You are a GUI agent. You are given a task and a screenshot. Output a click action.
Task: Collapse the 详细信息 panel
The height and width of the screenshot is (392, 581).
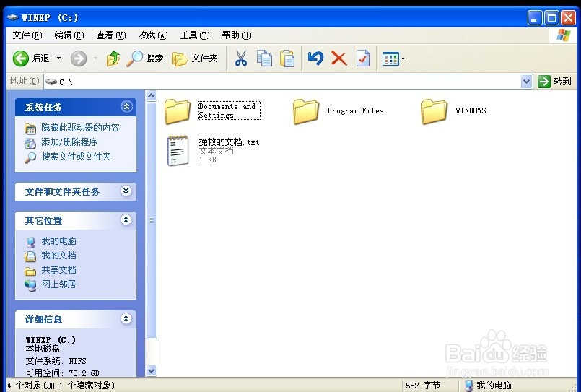click(x=126, y=318)
